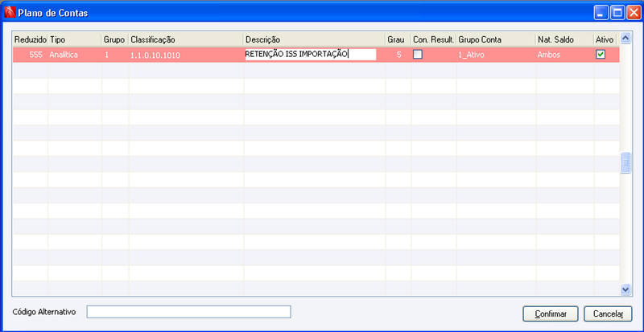The height and width of the screenshot is (332, 644).
Task: Click the Nat. Saldo column header
Action: (x=565, y=40)
